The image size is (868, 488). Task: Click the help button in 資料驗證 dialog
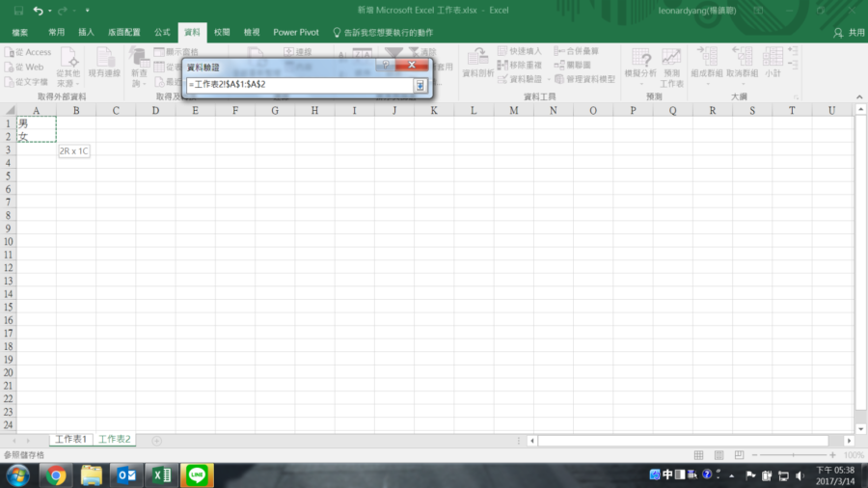click(386, 66)
